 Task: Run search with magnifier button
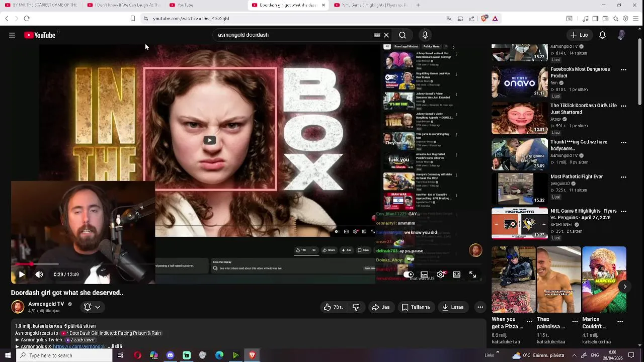(403, 35)
